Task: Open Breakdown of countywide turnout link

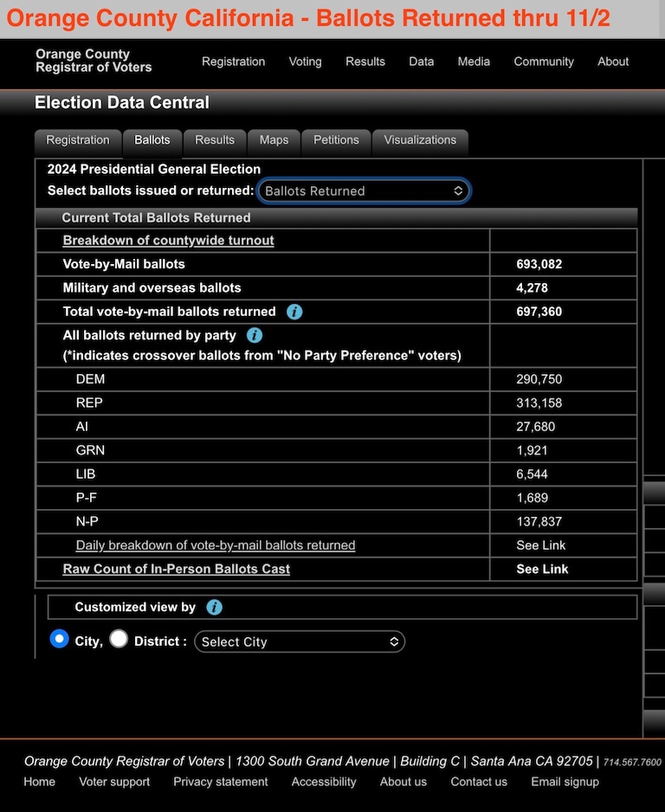Action: tap(168, 241)
